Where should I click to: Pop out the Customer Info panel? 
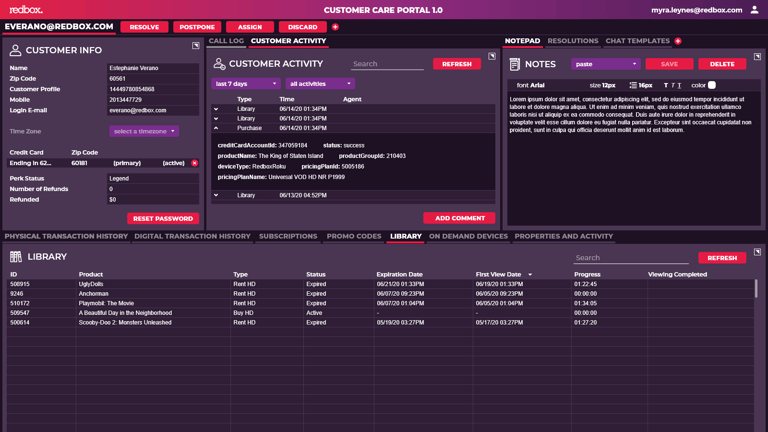tap(196, 46)
